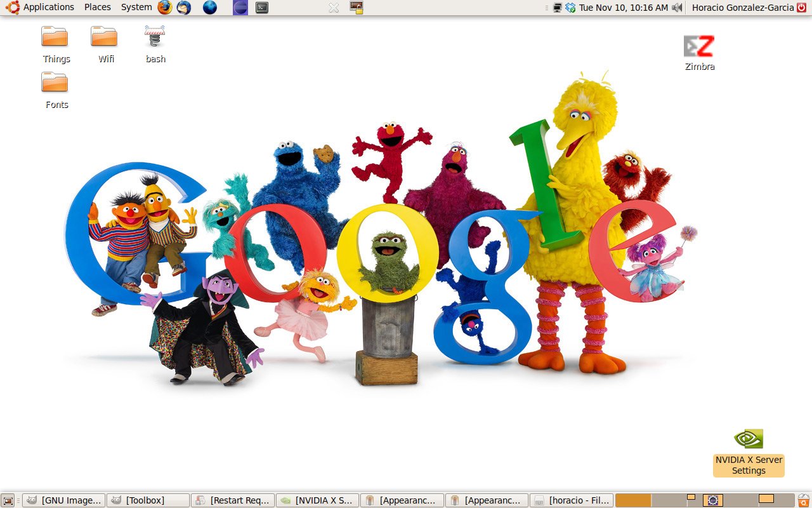812x508 pixels.
Task: Click the Eclipse launcher icon
Action: pos(240,8)
